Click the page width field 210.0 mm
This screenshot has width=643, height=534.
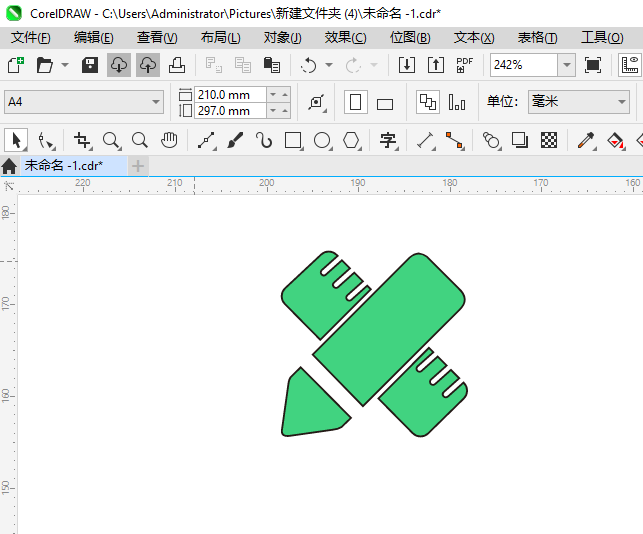click(230, 95)
